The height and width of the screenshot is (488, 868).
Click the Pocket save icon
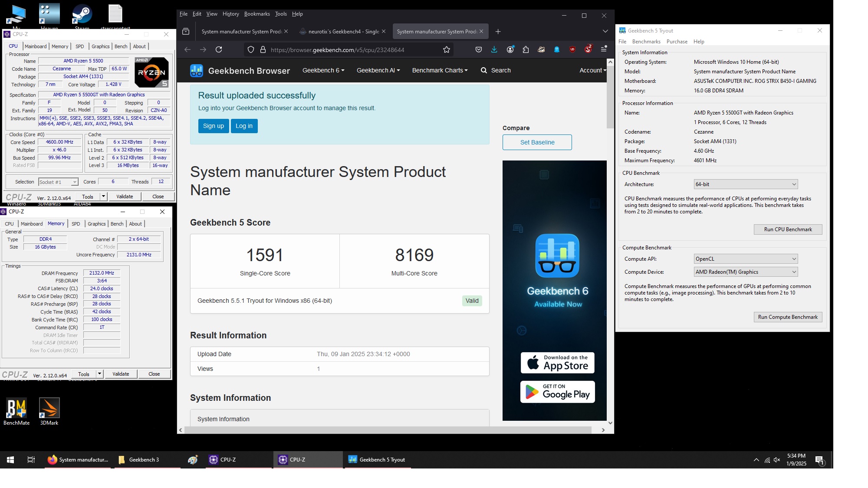point(479,50)
